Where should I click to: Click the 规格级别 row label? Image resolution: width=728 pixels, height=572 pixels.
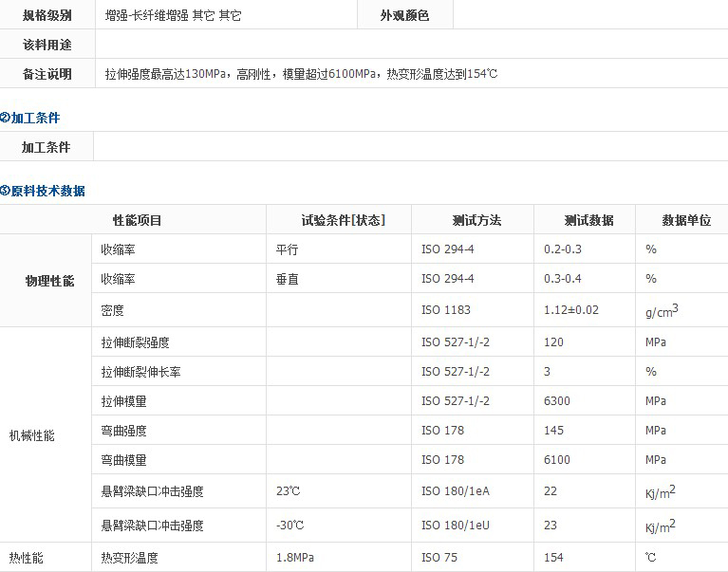47,16
